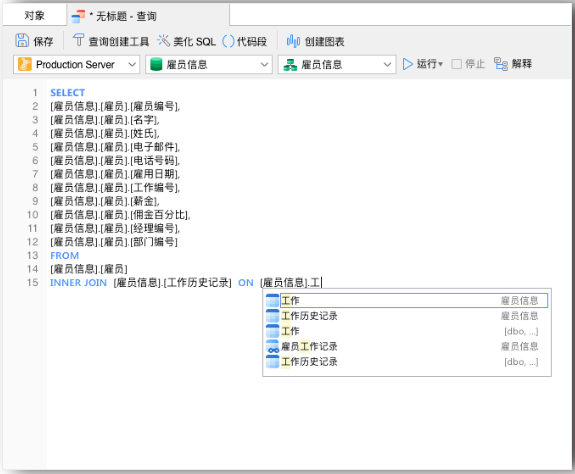
Task: Click the schema icon beside second 雇员信息
Action: [290, 65]
